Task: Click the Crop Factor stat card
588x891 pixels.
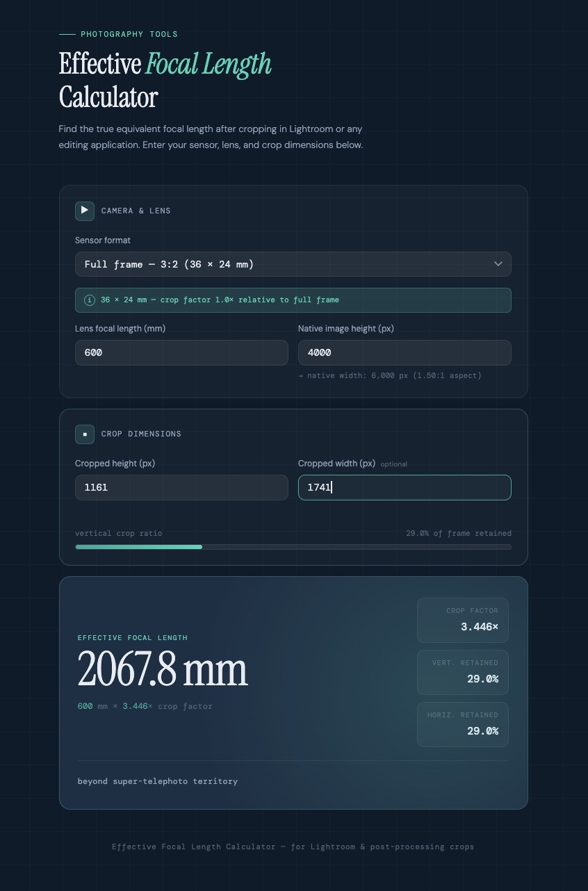Action: pos(462,620)
